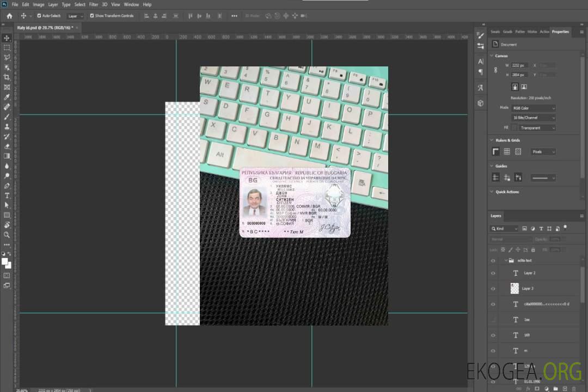Viewport: 588px width, 392px height.
Task: Open the Filter menu
Action: [94, 4]
